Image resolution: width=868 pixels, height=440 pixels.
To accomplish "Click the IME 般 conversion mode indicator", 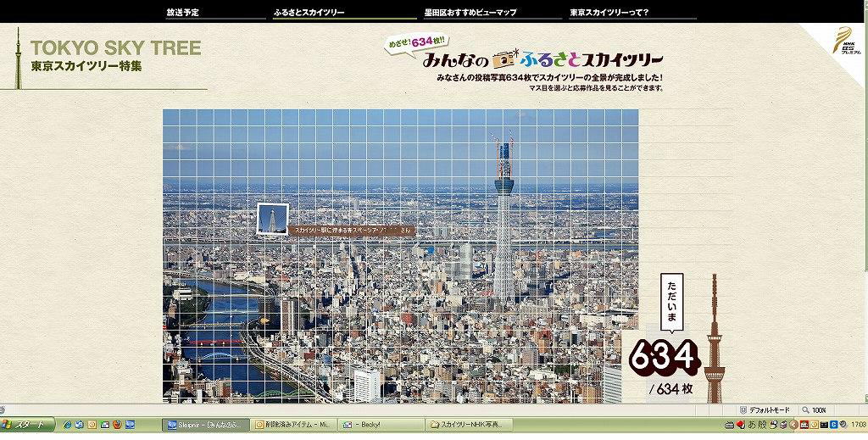I will 762,425.
